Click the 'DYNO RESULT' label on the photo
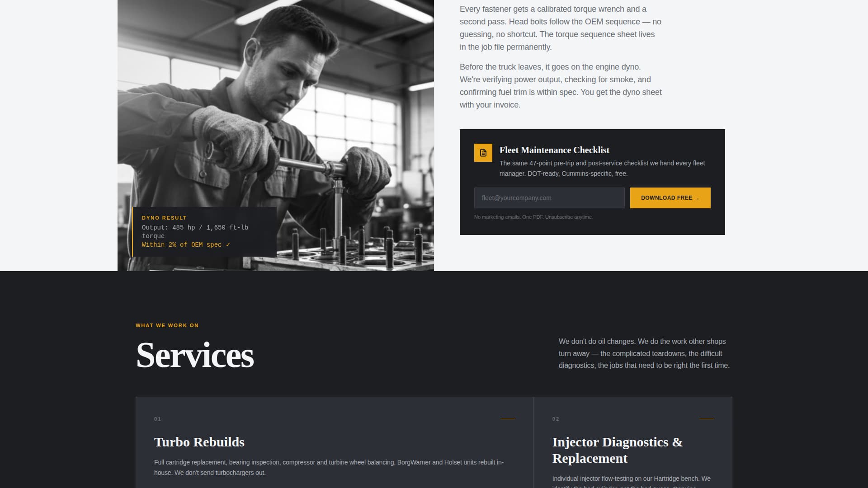The height and width of the screenshot is (488, 868). click(164, 218)
